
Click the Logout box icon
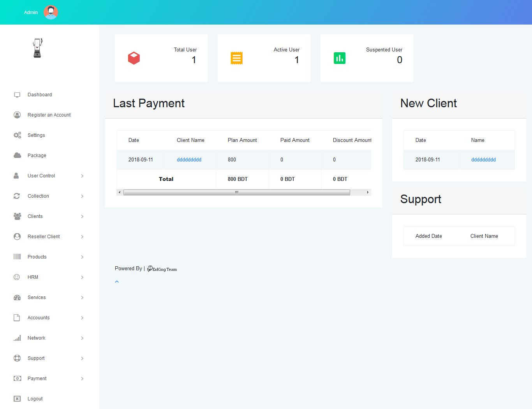(17, 399)
